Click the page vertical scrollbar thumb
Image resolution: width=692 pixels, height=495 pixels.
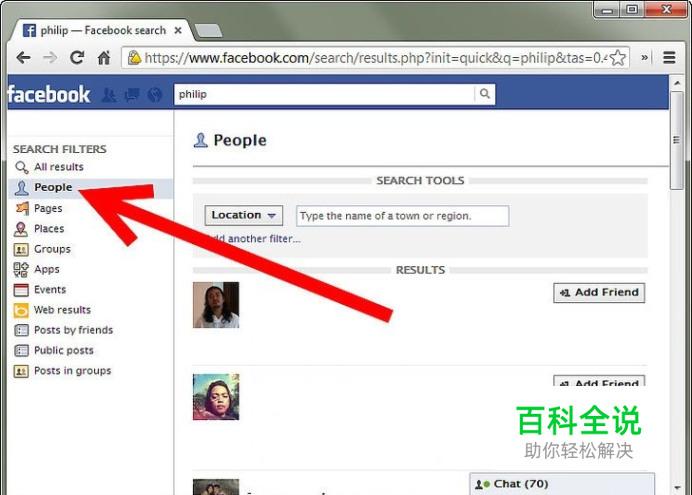676,140
